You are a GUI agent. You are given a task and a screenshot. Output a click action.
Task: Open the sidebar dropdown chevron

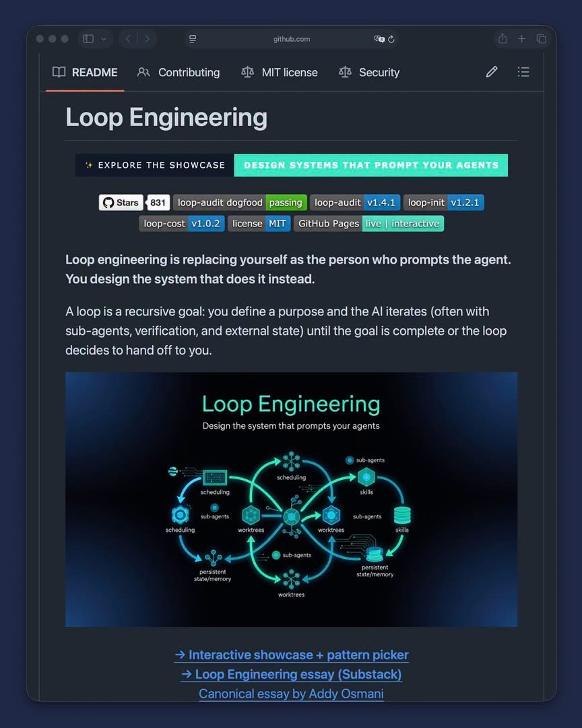(104, 39)
